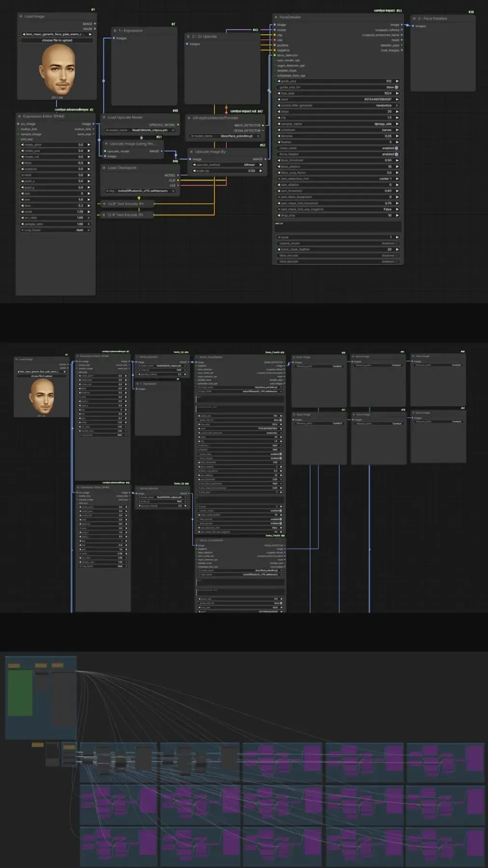Open sam_detection_hint center-1 dropdown

click(338, 178)
